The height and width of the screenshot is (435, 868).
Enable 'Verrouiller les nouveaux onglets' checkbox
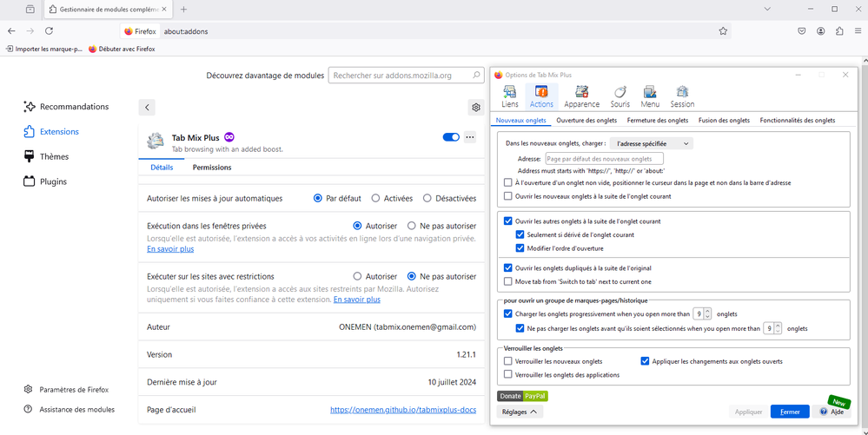pos(508,361)
